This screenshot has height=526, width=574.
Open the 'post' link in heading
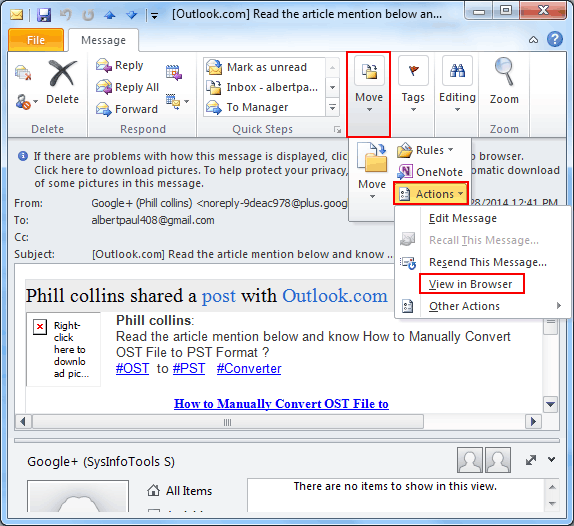(219, 296)
